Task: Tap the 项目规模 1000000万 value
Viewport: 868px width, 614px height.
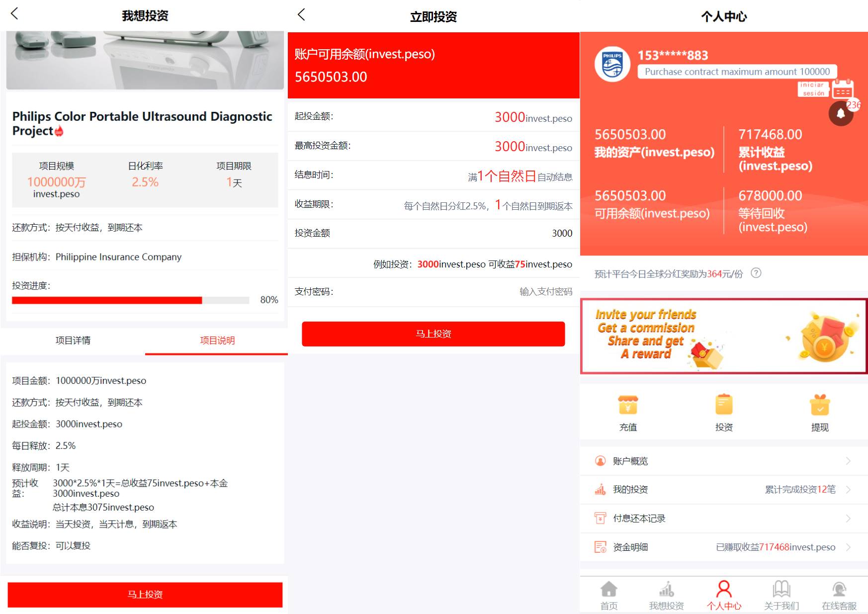Action: coord(56,182)
